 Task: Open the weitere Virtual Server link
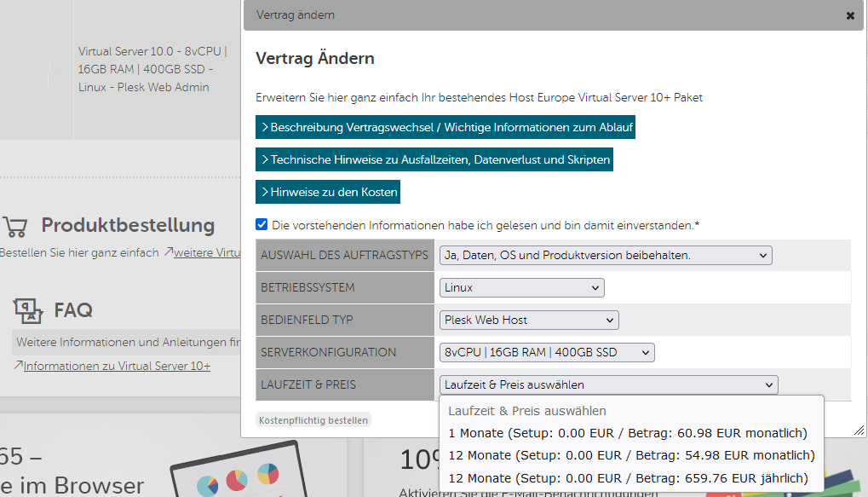tap(207, 252)
